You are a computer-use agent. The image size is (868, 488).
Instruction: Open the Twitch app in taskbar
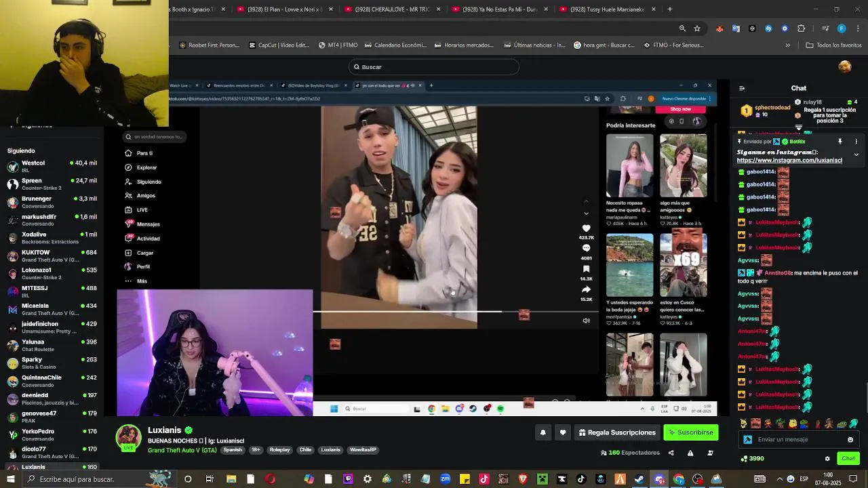pyautogui.click(x=348, y=479)
